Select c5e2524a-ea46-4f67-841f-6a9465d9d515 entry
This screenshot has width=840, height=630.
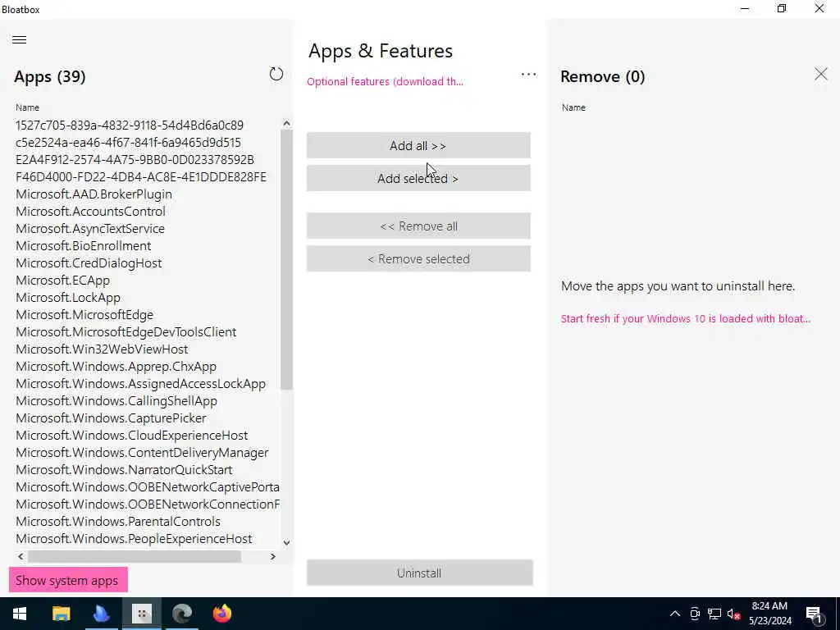pyautogui.click(x=129, y=143)
